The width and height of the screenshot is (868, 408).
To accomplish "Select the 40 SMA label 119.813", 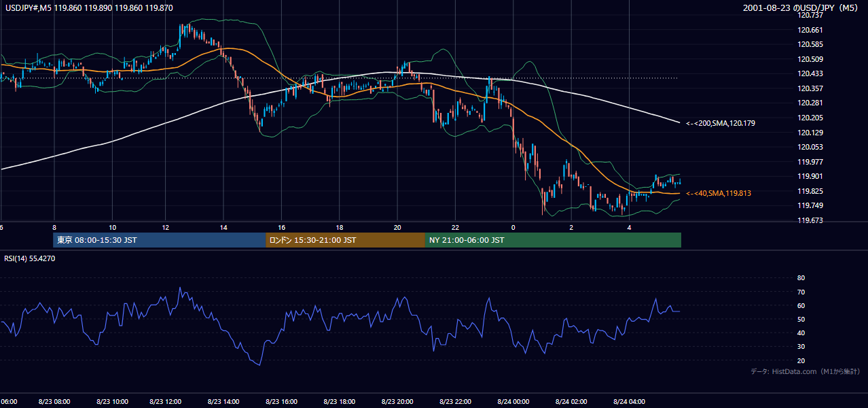I will 719,194.
